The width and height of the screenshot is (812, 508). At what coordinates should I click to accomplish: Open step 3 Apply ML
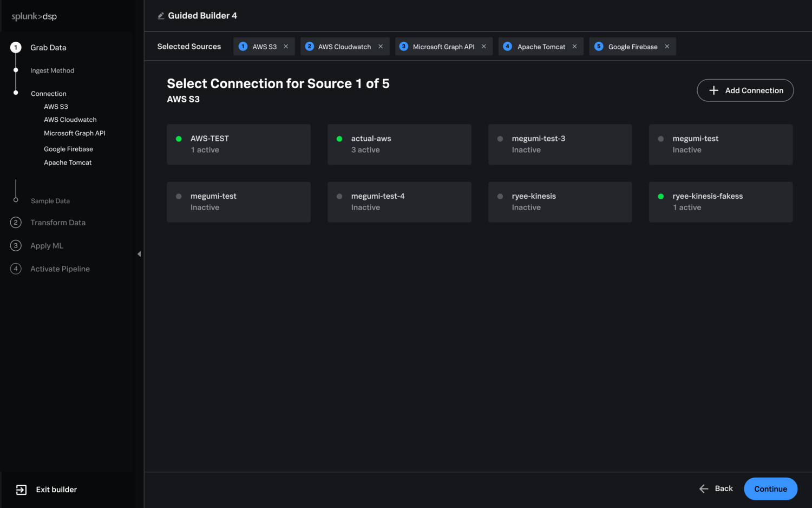pyautogui.click(x=47, y=246)
